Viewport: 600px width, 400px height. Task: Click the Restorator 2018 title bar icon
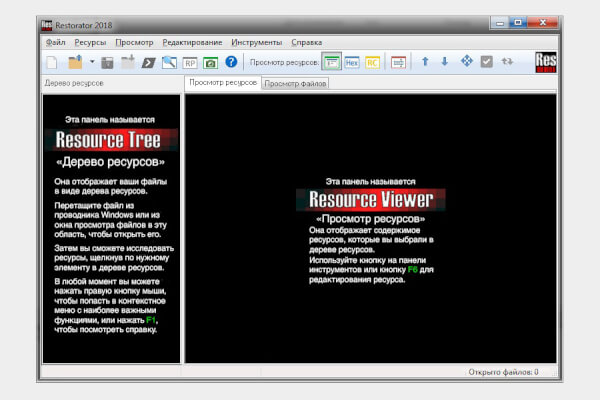(x=47, y=25)
